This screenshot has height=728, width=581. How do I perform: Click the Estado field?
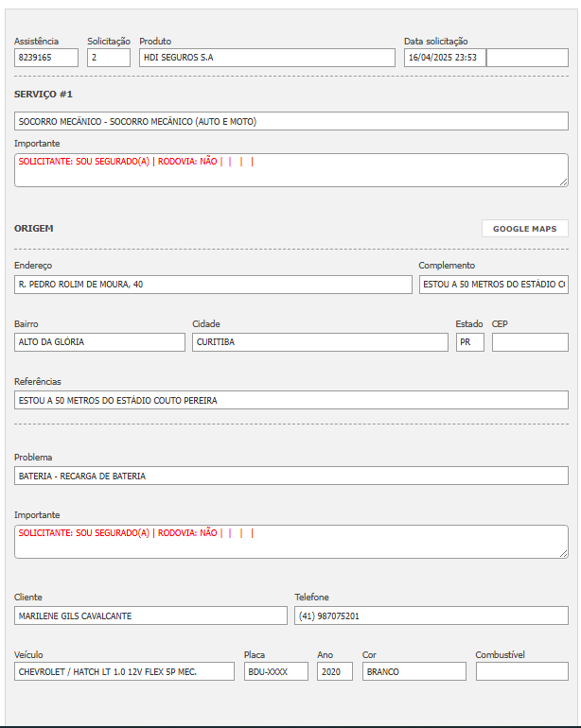[469, 342]
